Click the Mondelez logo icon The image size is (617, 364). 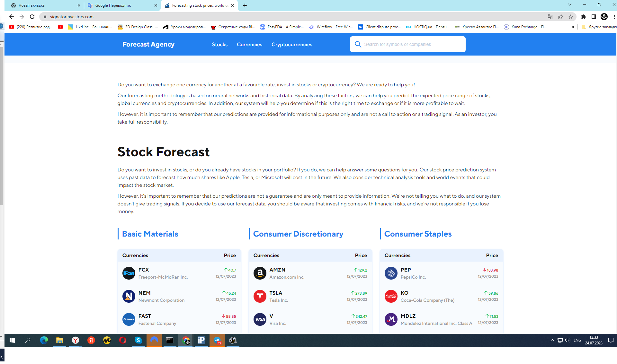[x=391, y=319]
